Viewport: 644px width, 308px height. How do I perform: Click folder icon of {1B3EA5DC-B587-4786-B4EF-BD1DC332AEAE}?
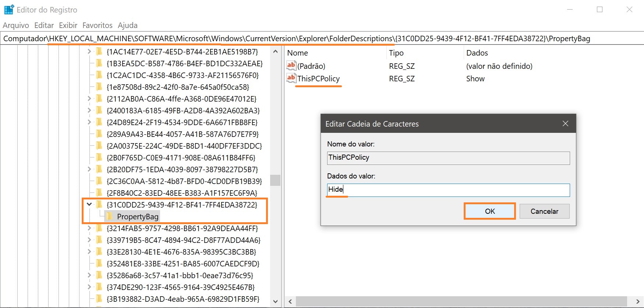99,63
